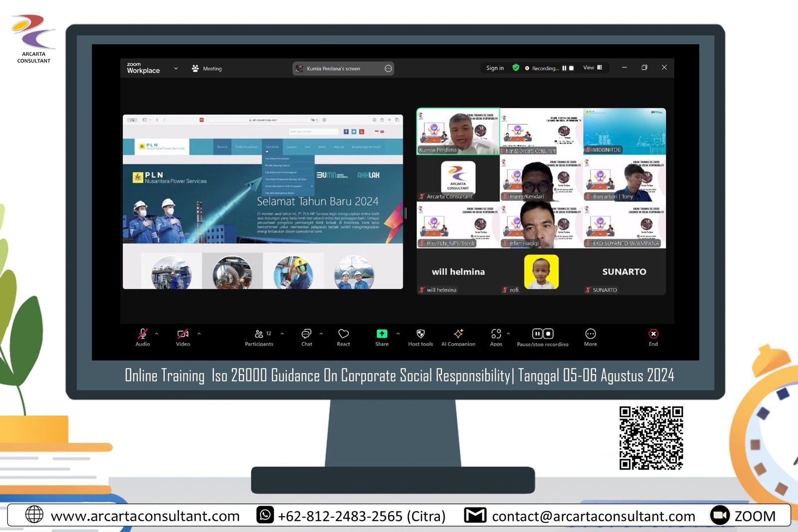
Task: Expand the audio options arrow
Action: click(157, 334)
